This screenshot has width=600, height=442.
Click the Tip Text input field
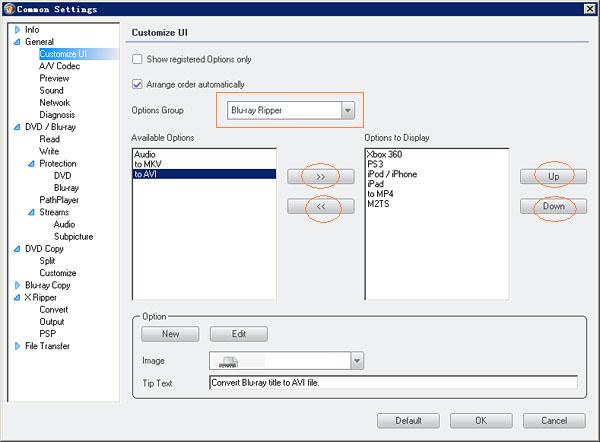pos(393,383)
